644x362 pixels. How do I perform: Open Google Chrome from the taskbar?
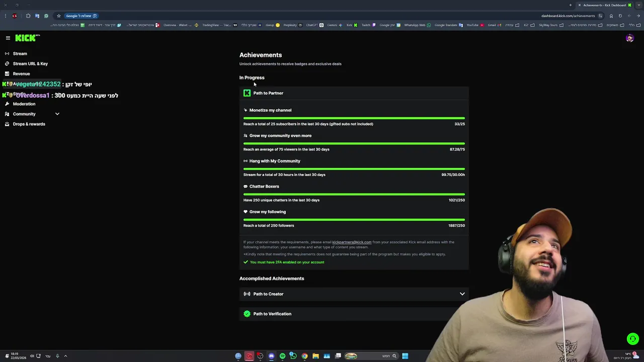point(304,356)
